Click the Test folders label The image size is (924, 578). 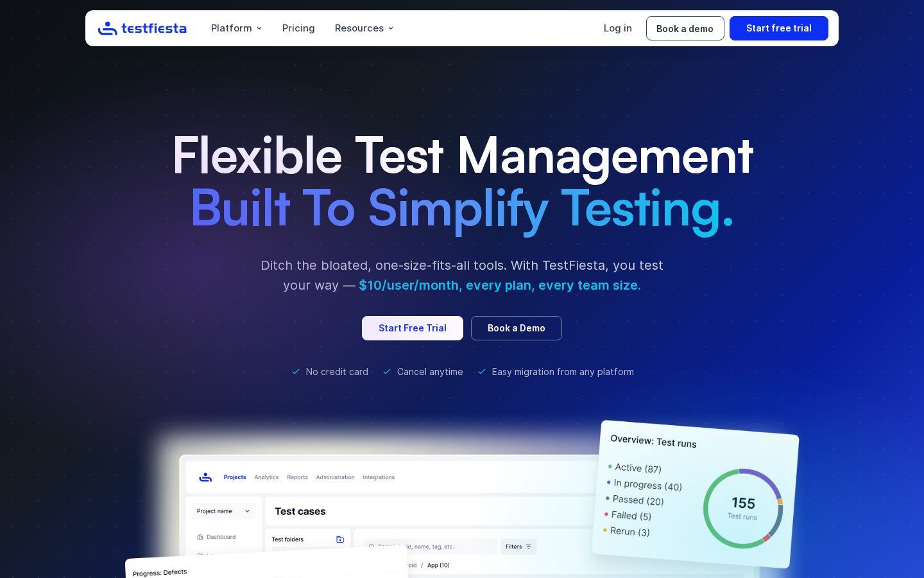pos(287,539)
